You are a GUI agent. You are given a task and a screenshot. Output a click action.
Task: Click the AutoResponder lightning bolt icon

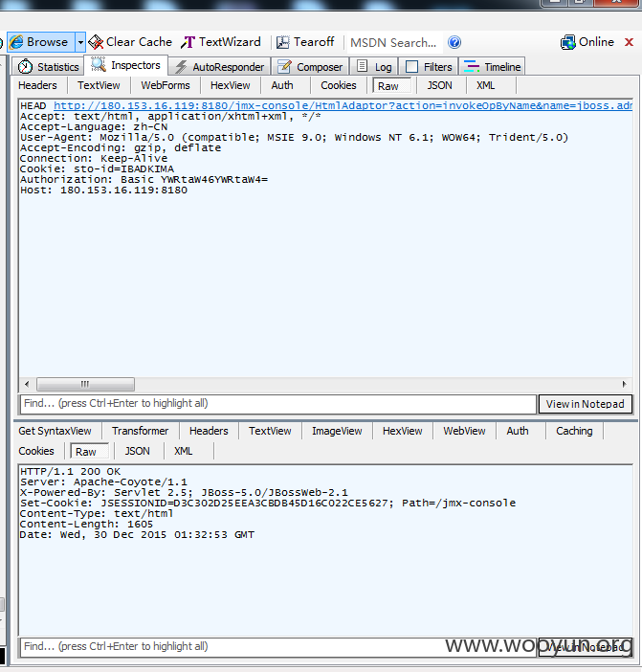(x=181, y=67)
